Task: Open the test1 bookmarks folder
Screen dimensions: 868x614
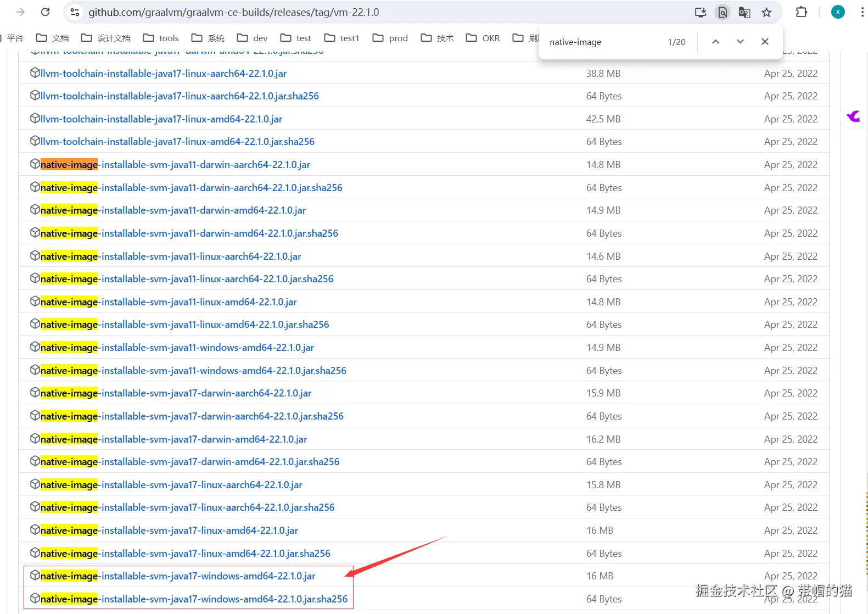Action: pos(341,38)
